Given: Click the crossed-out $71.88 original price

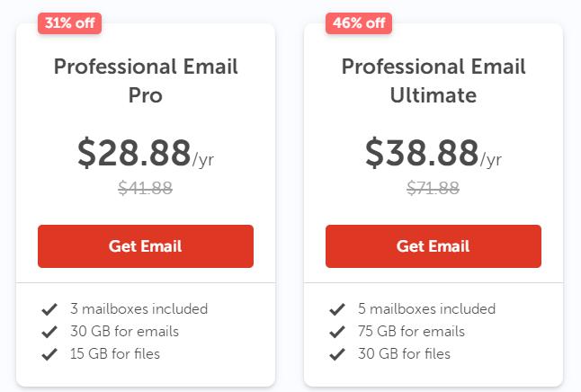Looking at the screenshot, I should pos(433,188).
